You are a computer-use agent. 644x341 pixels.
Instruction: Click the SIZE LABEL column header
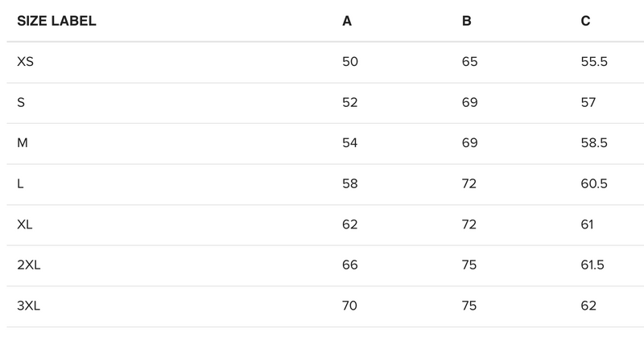tap(56, 21)
